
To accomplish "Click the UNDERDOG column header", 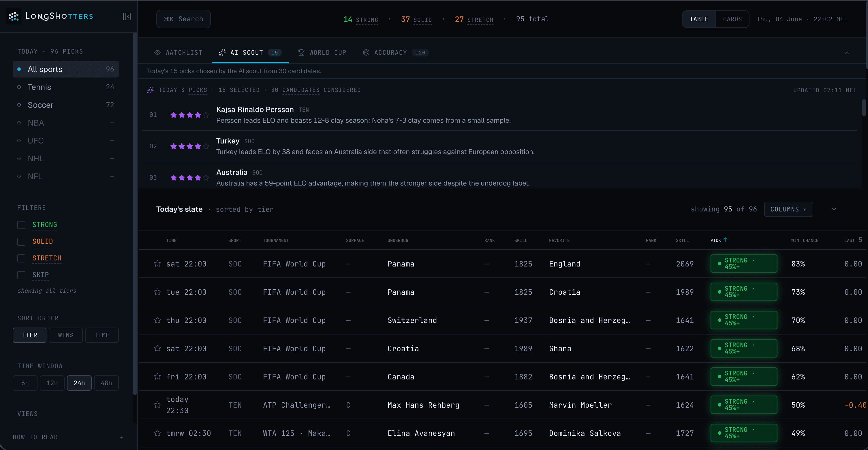I will click(398, 240).
